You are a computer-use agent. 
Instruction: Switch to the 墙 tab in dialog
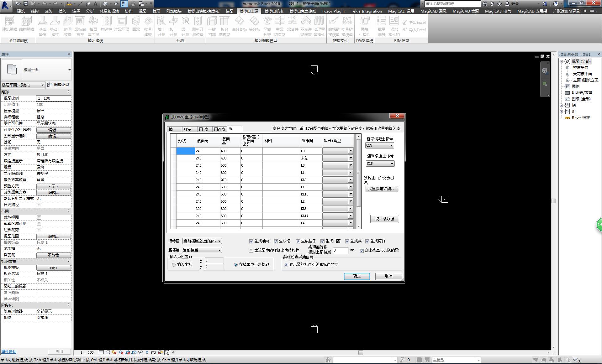pos(174,129)
